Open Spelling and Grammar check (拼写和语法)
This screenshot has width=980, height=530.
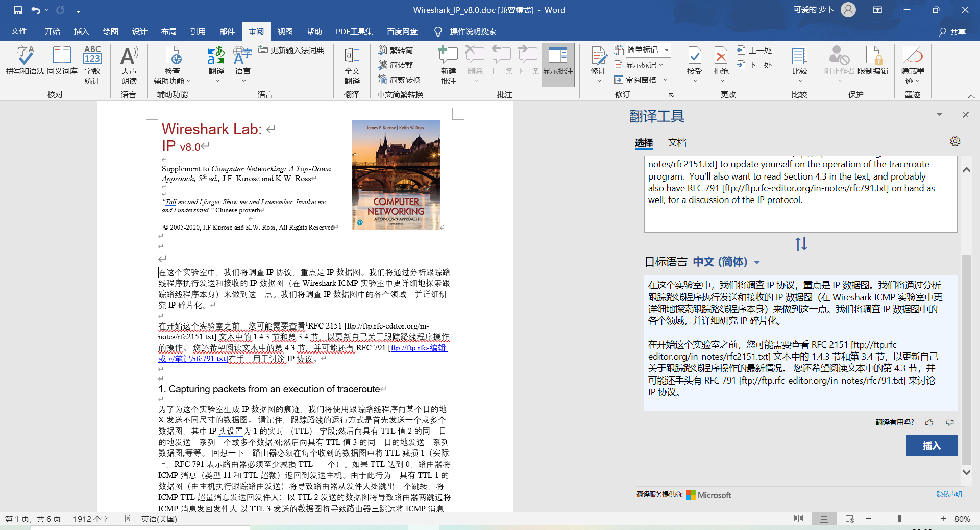click(x=26, y=61)
